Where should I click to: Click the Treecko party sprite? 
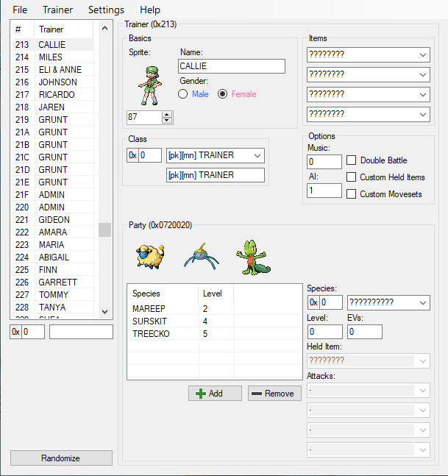[x=253, y=257]
